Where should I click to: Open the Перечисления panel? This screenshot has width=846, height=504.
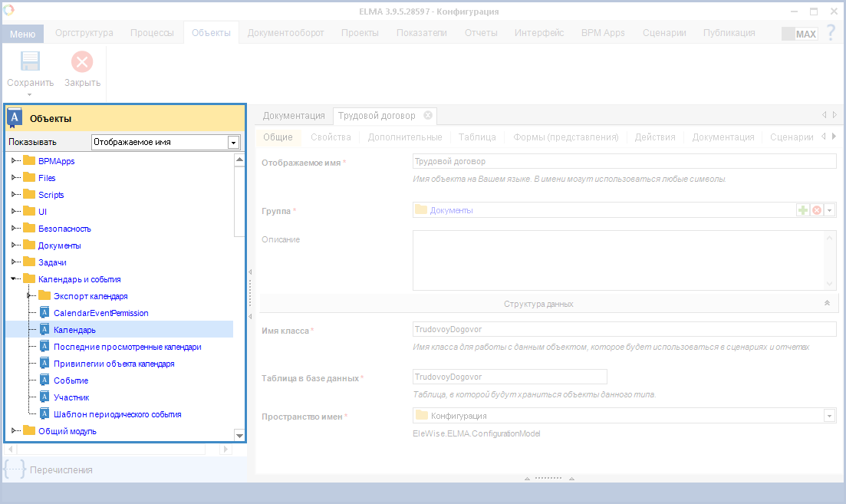click(x=61, y=469)
